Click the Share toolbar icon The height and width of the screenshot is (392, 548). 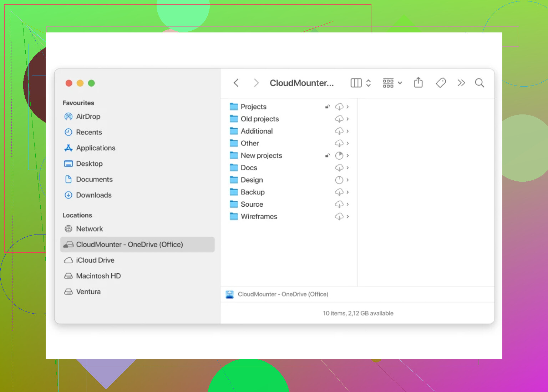[x=418, y=83]
